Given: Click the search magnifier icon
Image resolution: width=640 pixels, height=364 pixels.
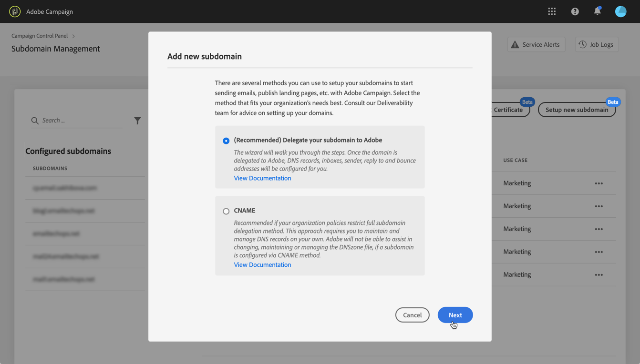Looking at the screenshot, I should pyautogui.click(x=35, y=121).
